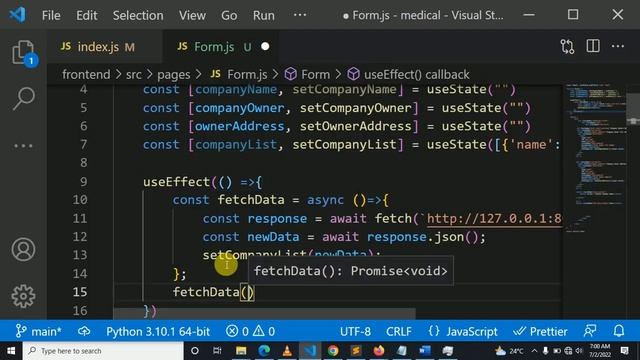The height and width of the screenshot is (360, 640).
Task: Show hidden menus via title bar ellipsis
Action: (300, 15)
